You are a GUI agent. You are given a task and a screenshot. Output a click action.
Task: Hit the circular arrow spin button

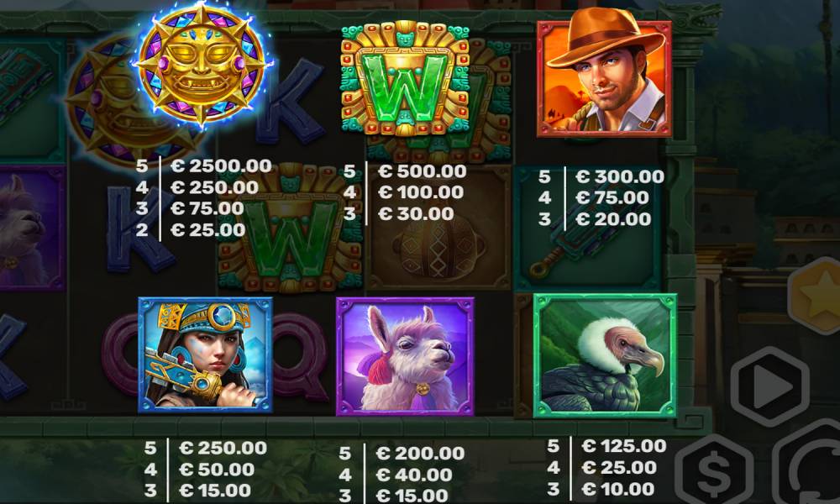pos(808,465)
